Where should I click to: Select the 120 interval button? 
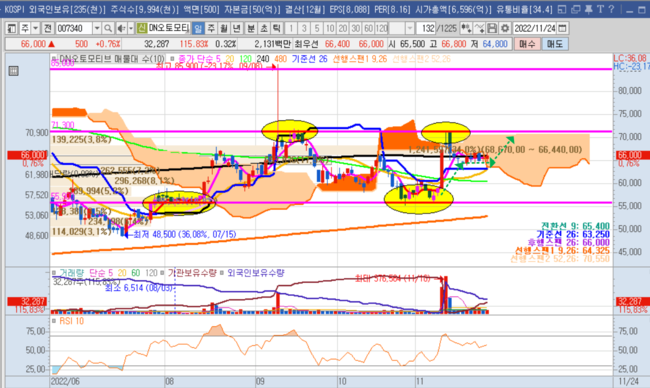click(381, 28)
